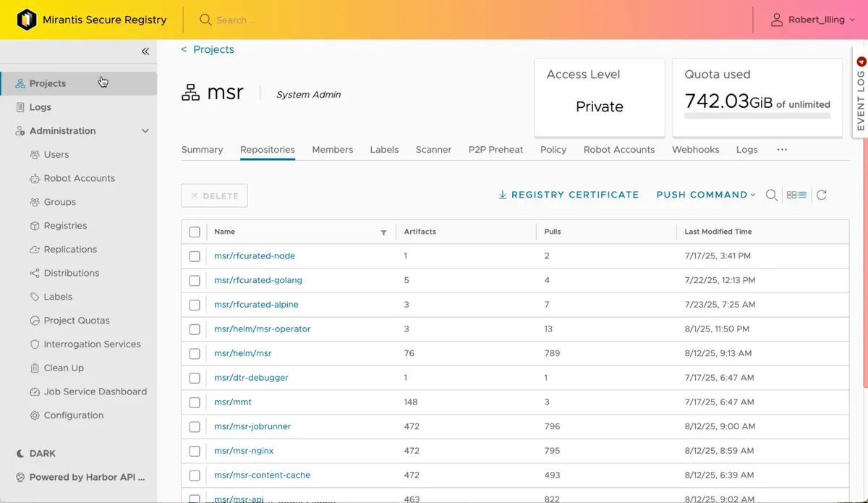Check the msr/msr-nginx row checkbox
The height and width of the screenshot is (503, 868).
[x=195, y=452]
